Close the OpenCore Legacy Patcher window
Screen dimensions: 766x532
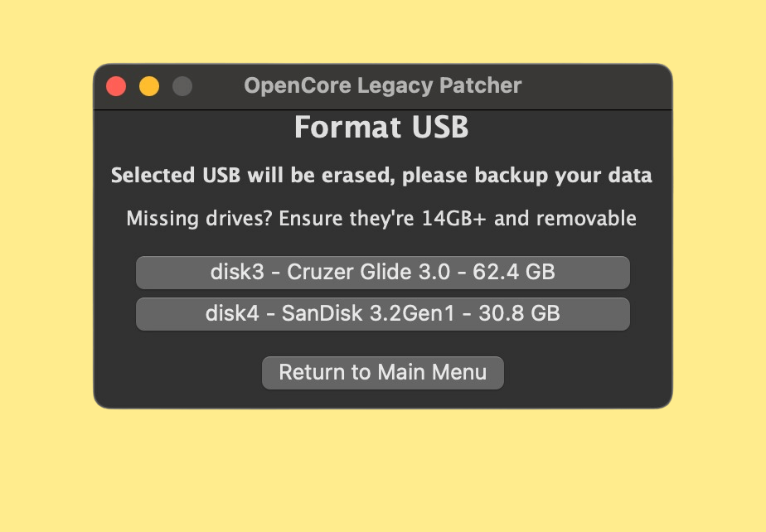(116, 86)
